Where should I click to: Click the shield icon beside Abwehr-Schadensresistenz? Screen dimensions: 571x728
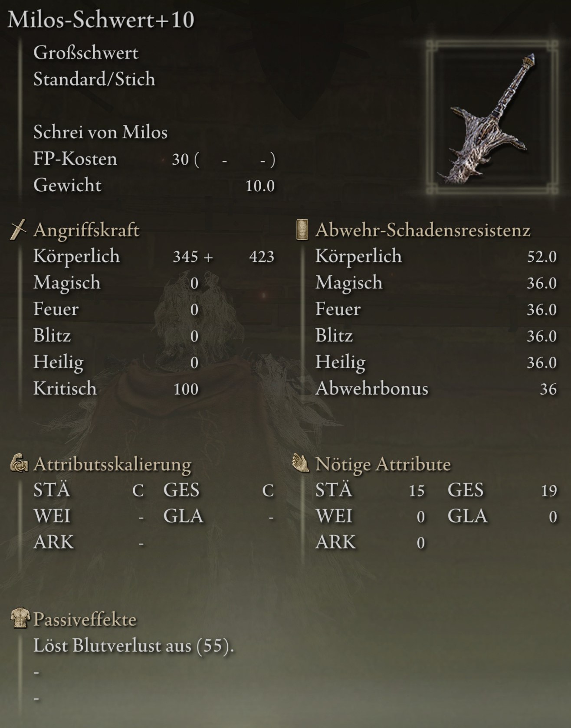302,230
